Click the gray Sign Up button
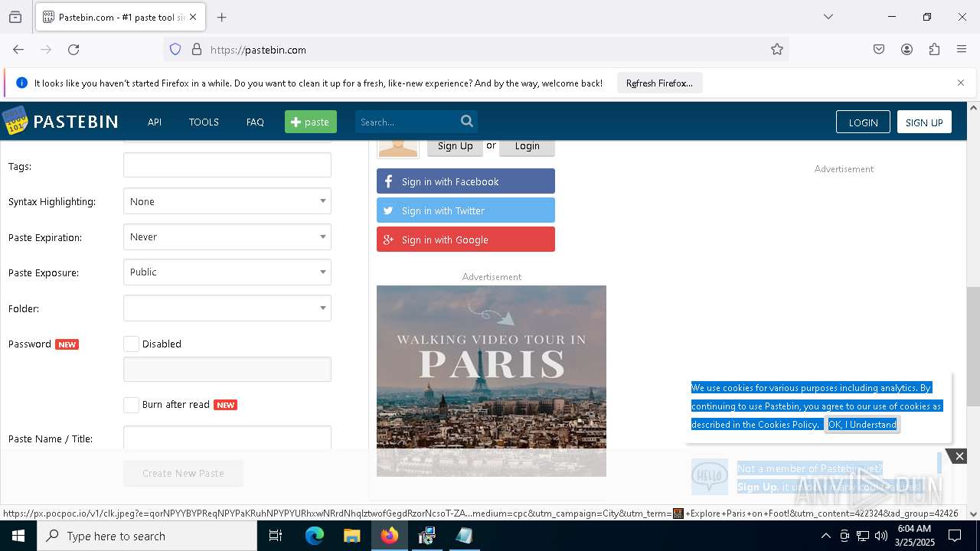980x551 pixels. [455, 146]
